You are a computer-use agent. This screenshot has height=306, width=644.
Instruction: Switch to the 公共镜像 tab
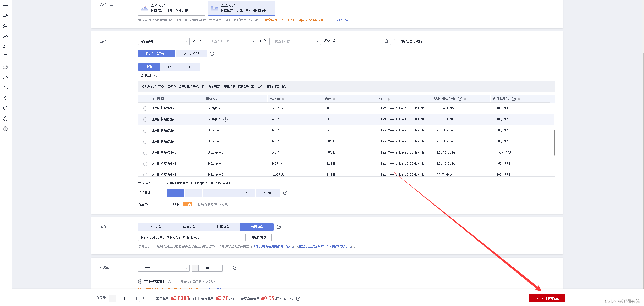tap(155, 227)
